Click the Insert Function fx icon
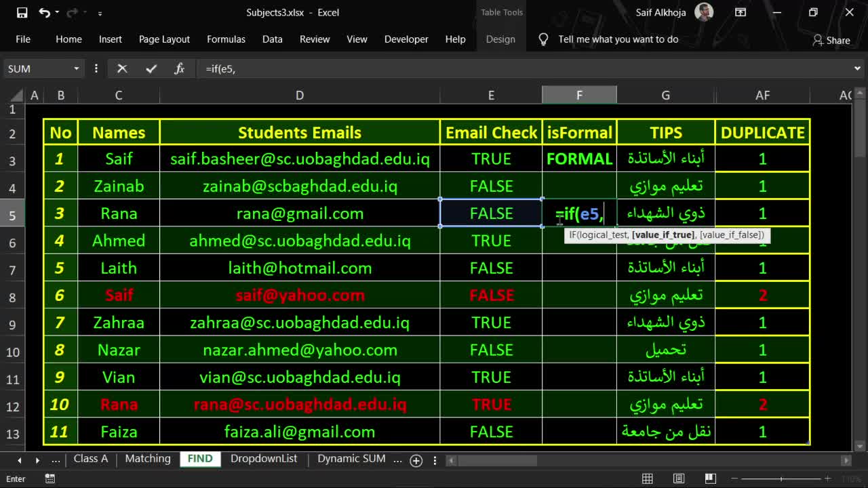 coord(179,68)
